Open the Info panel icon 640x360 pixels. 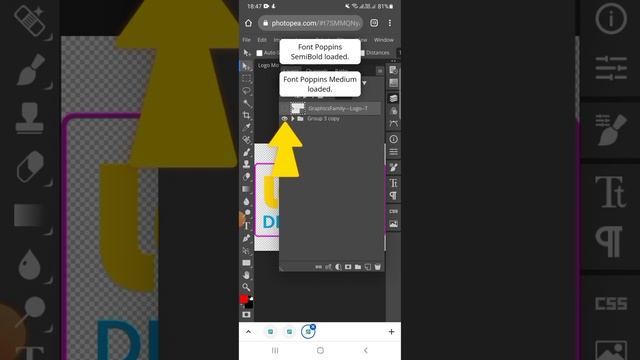[393, 139]
